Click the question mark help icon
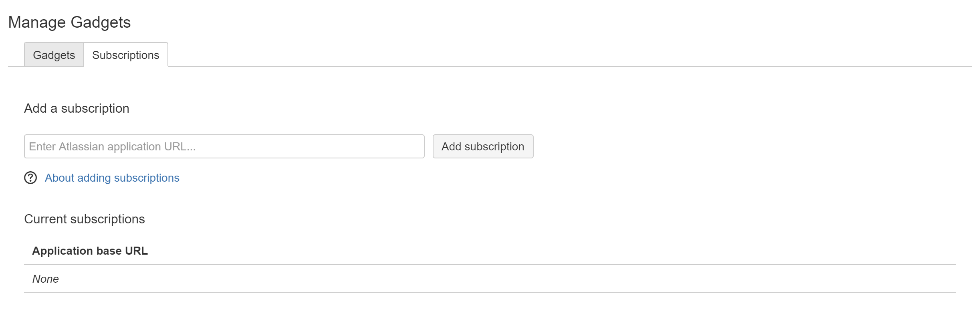This screenshot has width=980, height=320. coord(30,178)
